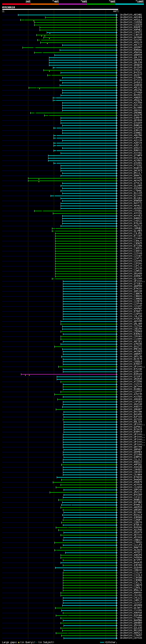The height and width of the screenshot is (644, 146).
Task: Click the green ~80% identity legend segment
Action: click(101, 4)
